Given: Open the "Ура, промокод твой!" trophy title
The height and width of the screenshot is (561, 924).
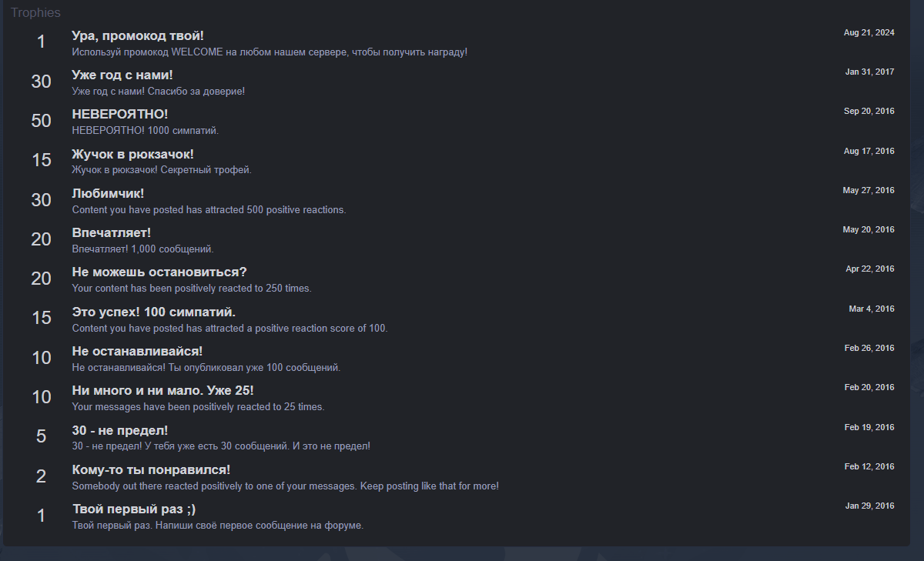Looking at the screenshot, I should [x=138, y=35].
